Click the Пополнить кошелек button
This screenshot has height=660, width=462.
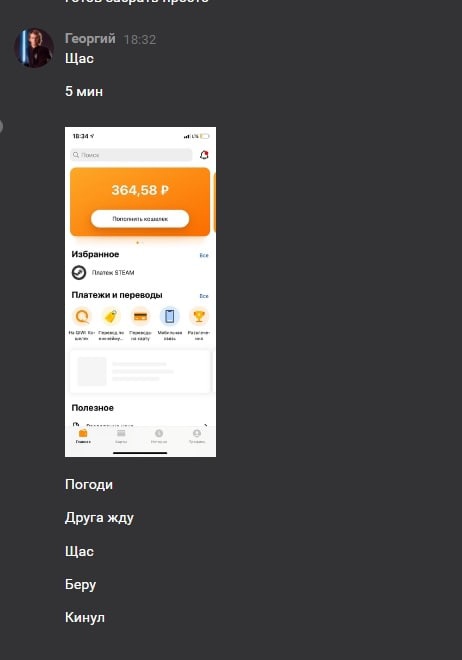click(x=140, y=219)
